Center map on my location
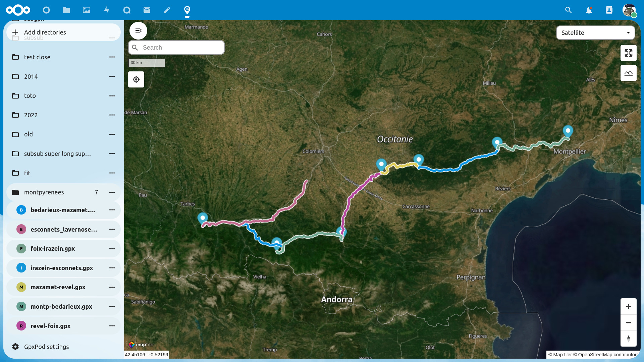 pyautogui.click(x=136, y=79)
